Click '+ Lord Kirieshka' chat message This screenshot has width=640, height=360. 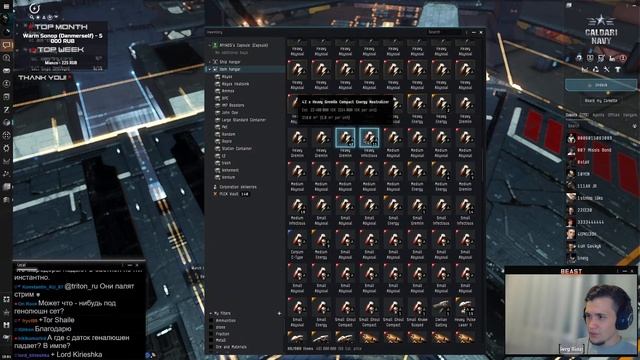(x=76, y=355)
